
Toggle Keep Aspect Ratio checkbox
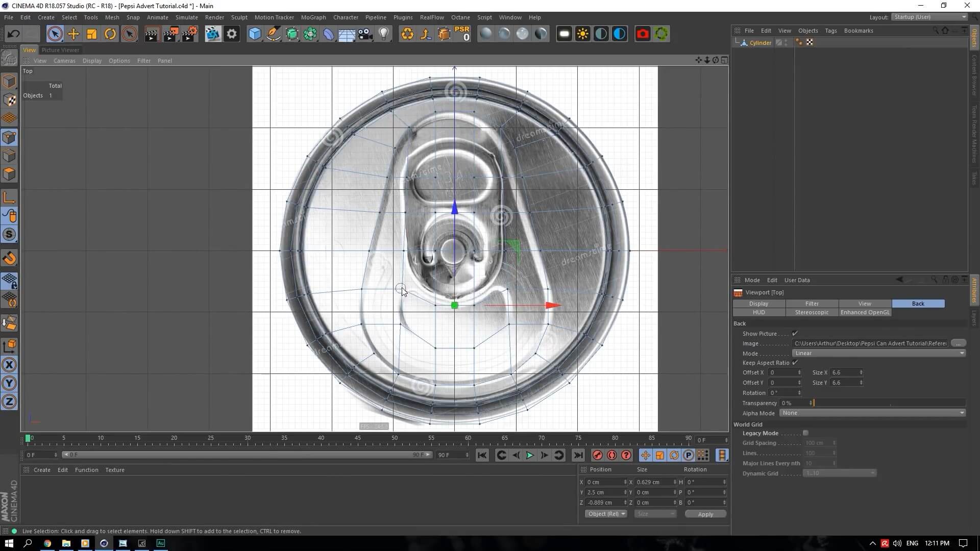795,363
